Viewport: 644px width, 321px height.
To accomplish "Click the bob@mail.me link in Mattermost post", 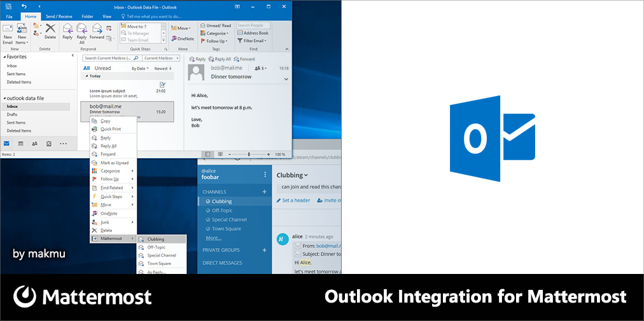I will click(328, 245).
